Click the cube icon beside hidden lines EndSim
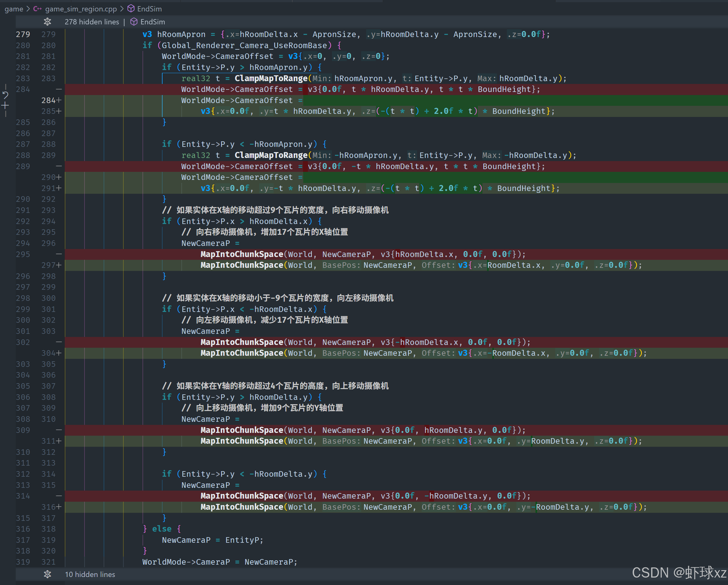The height and width of the screenshot is (585, 728). (134, 22)
